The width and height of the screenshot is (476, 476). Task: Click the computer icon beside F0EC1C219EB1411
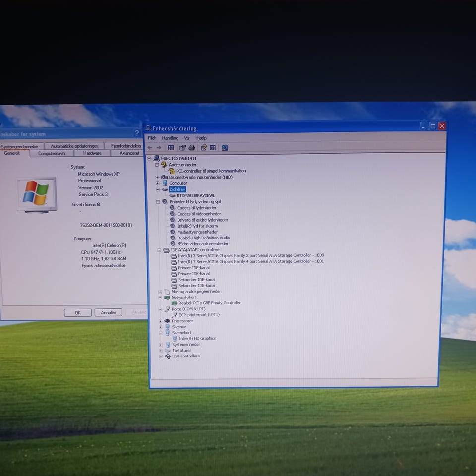pyautogui.click(x=157, y=158)
